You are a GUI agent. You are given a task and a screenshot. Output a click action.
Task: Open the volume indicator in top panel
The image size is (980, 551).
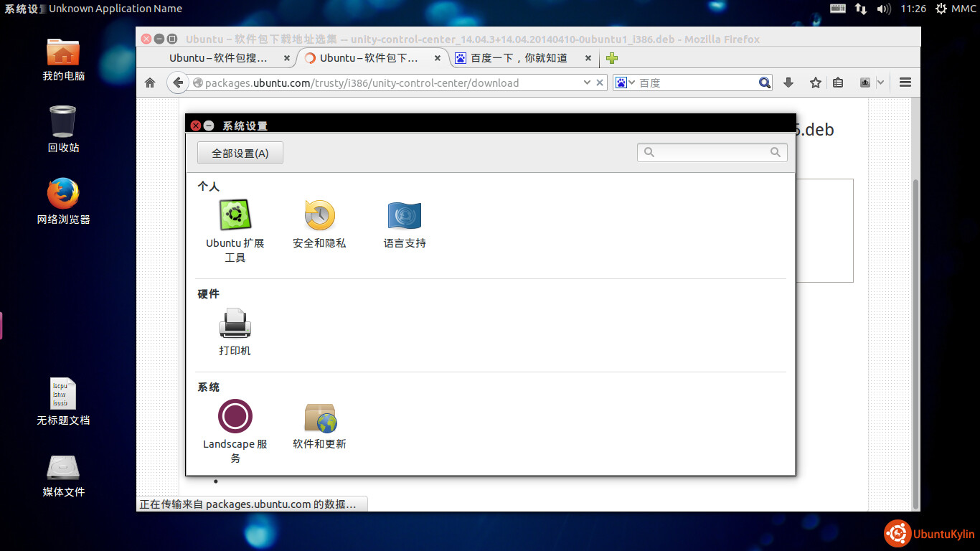tap(883, 9)
